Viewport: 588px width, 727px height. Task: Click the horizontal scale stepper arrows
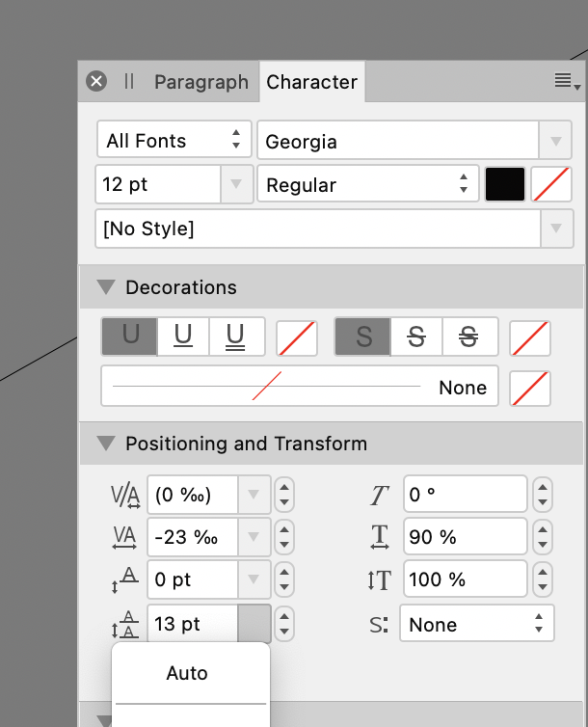tap(543, 537)
